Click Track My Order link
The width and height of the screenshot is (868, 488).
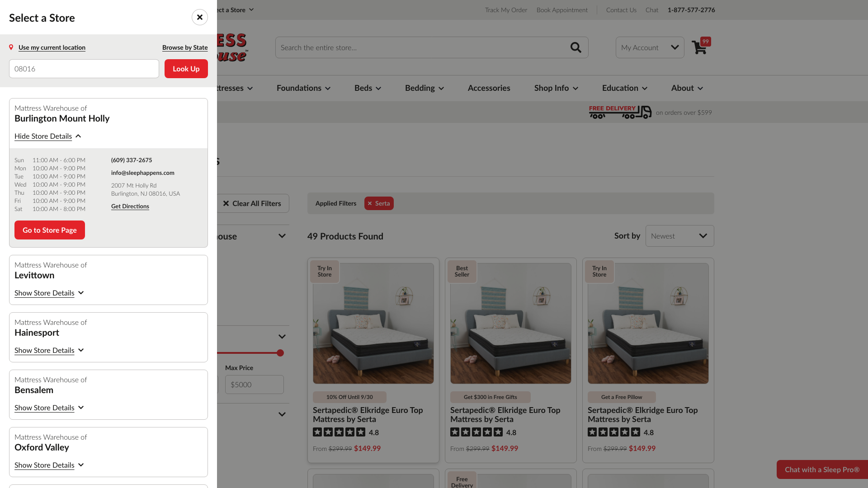[x=506, y=10]
